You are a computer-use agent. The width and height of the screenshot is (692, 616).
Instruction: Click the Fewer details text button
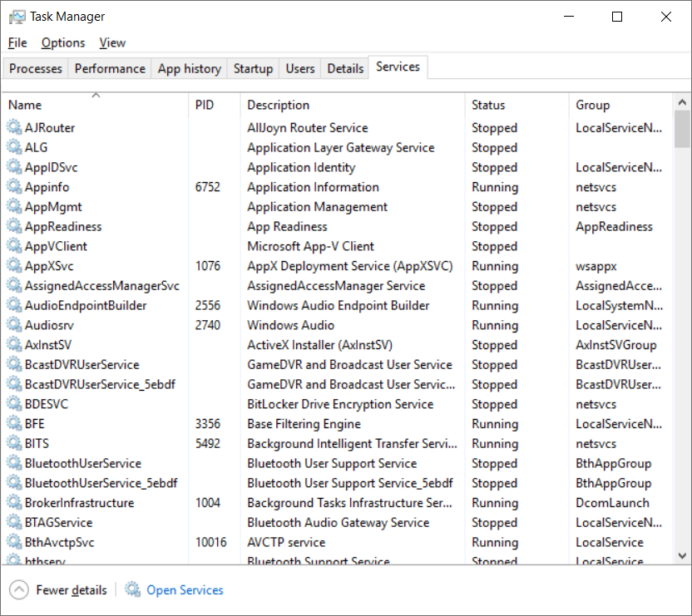coord(72,590)
